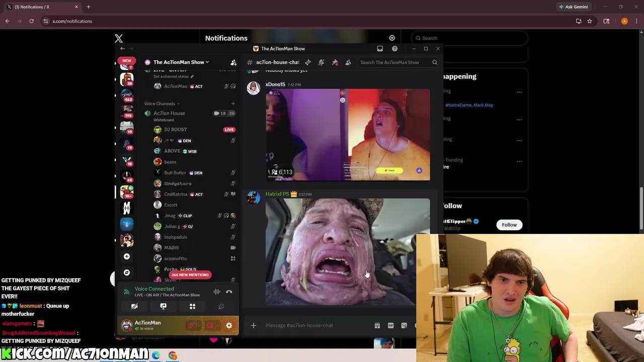Toggle microphone mute in user panel
The image size is (644, 362).
(191, 325)
